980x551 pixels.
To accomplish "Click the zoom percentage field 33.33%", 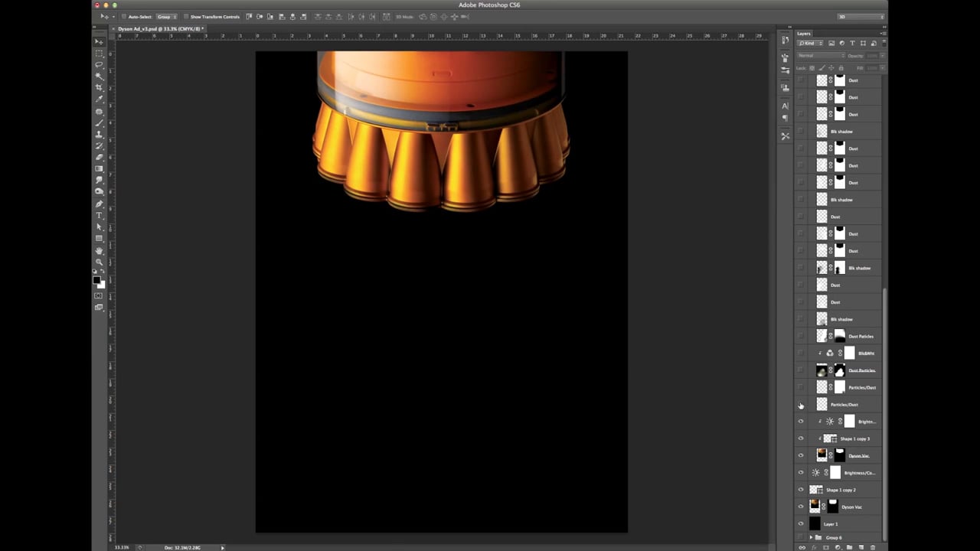I will click(121, 547).
